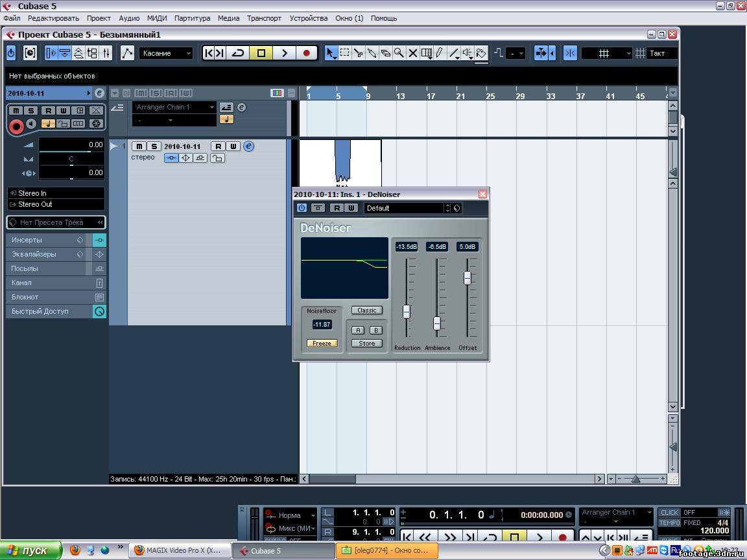Click the Freeze button in DeNoiser
The height and width of the screenshot is (560, 747).
coord(322,344)
